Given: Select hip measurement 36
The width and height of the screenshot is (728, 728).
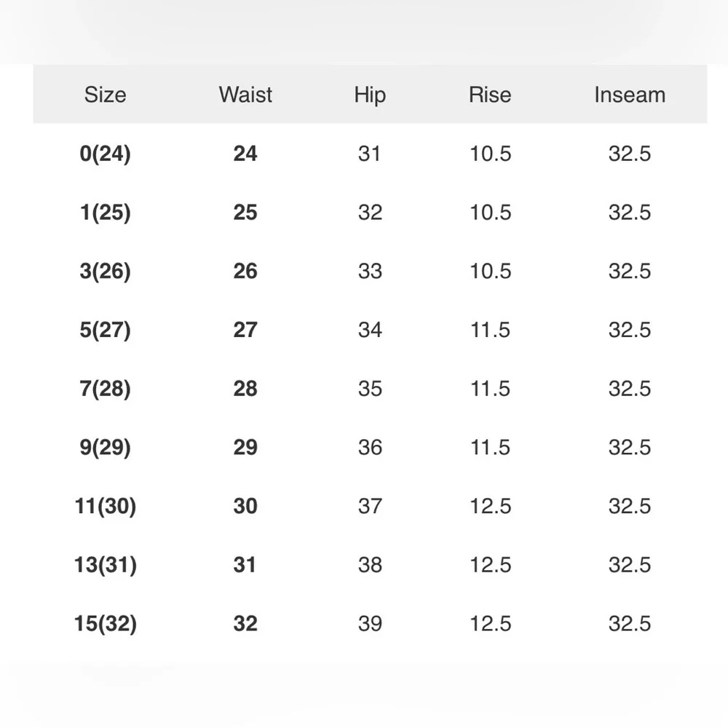Looking at the screenshot, I should tap(370, 448).
